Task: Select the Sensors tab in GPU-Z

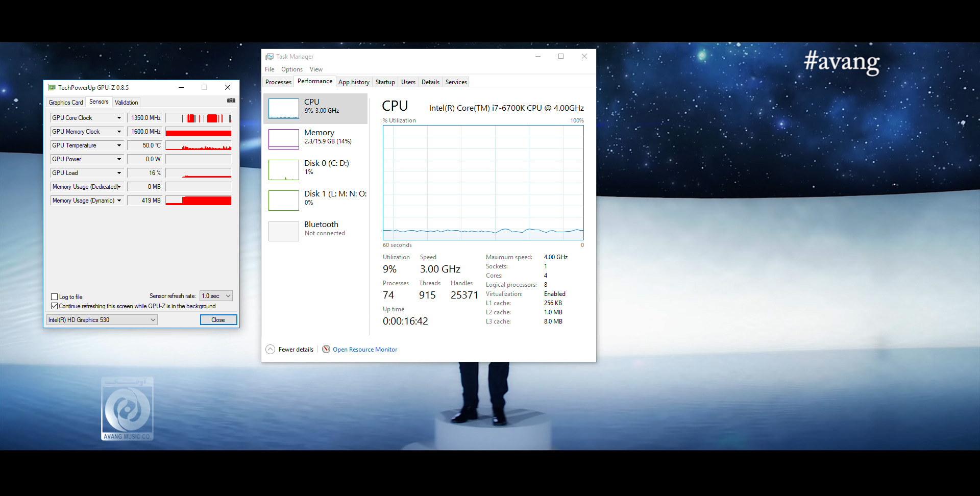Action: [x=99, y=102]
